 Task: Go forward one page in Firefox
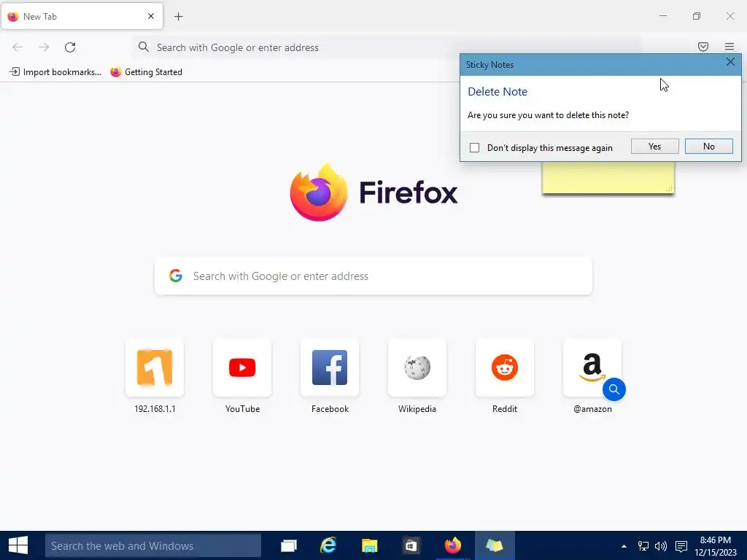coord(44,47)
